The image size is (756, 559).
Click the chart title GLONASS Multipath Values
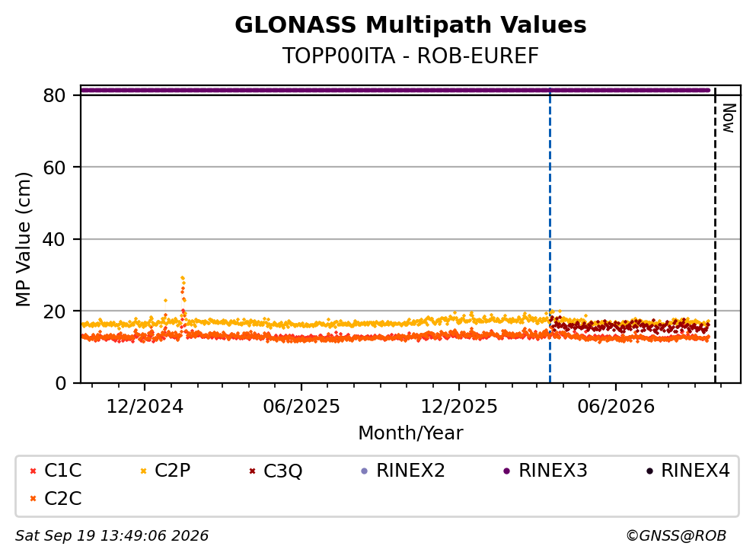410,25
